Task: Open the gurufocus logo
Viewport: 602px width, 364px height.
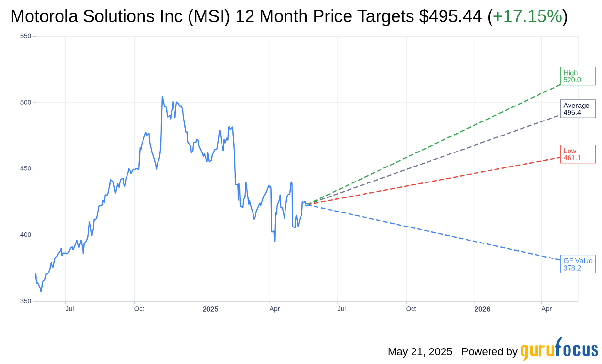Action: [x=559, y=349]
